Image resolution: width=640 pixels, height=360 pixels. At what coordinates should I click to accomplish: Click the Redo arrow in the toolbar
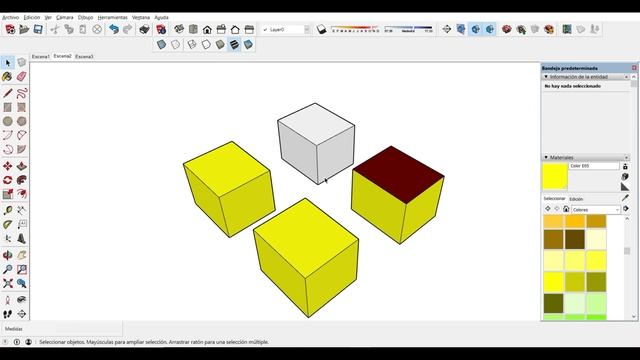128,29
